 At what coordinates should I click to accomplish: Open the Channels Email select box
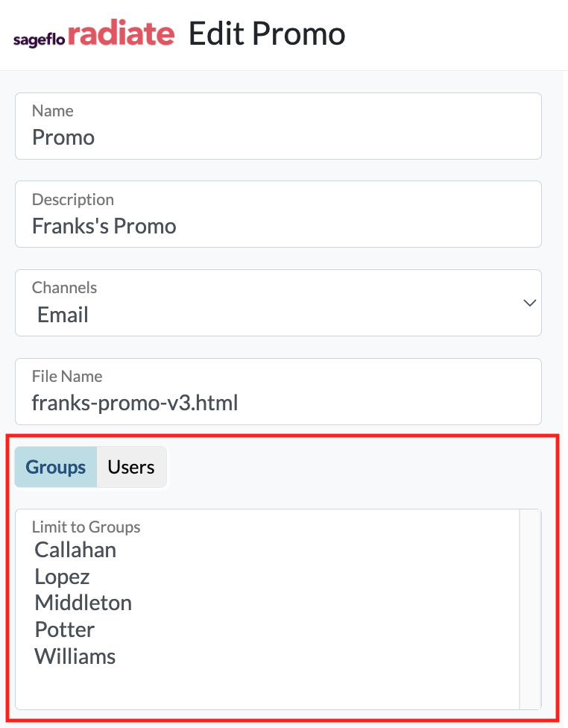pyautogui.click(x=278, y=303)
